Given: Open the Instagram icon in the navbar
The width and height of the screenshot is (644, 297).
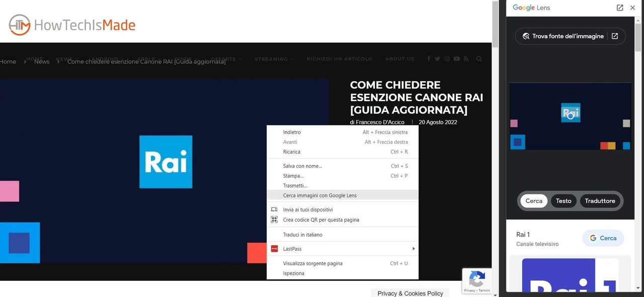Looking at the screenshot, I should pos(447,59).
